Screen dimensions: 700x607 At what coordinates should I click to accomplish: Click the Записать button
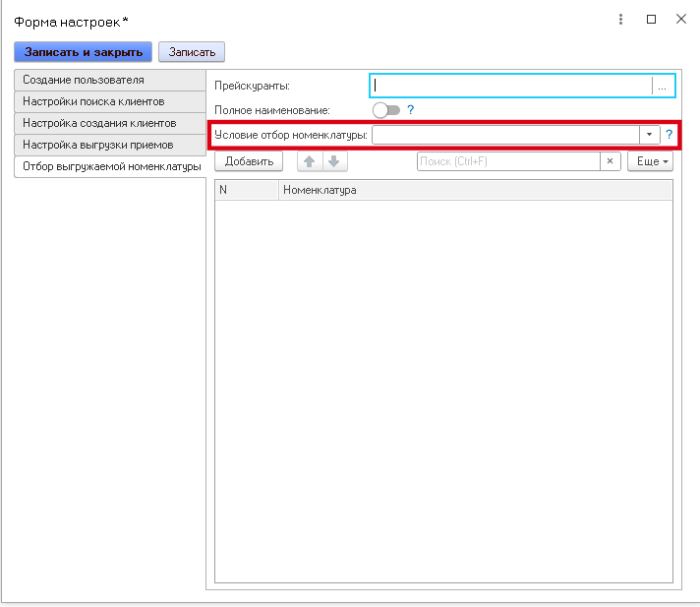(192, 51)
